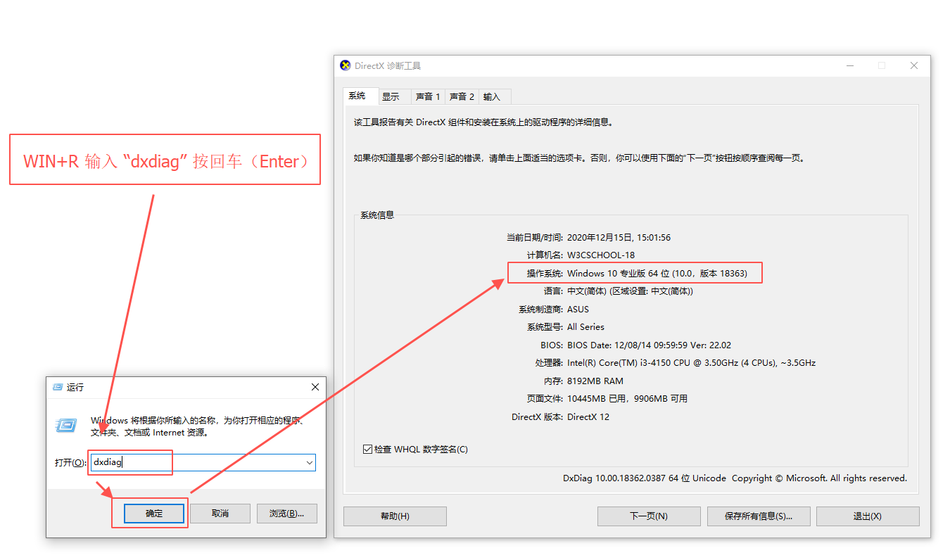Screen dimensions: 950x560
Task: Select the 声音 2 tab
Action: click(x=462, y=96)
